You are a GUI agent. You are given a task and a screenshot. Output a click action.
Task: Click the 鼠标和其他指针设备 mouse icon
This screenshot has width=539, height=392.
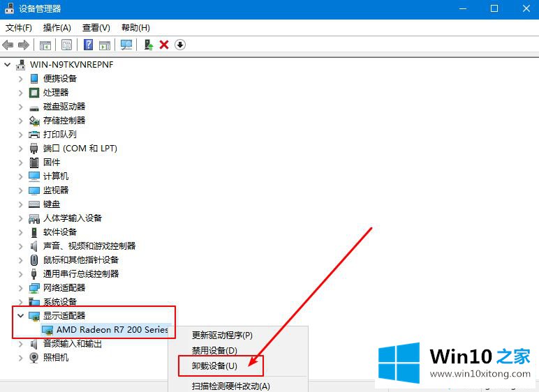[34, 259]
